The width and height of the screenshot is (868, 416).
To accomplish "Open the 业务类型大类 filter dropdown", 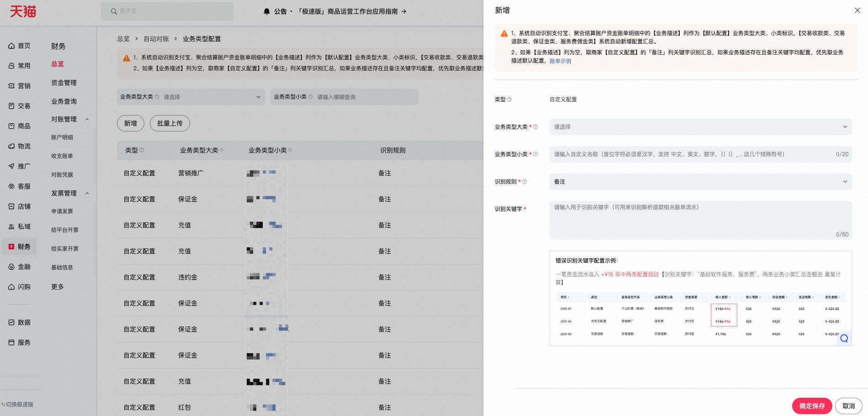I will [191, 97].
